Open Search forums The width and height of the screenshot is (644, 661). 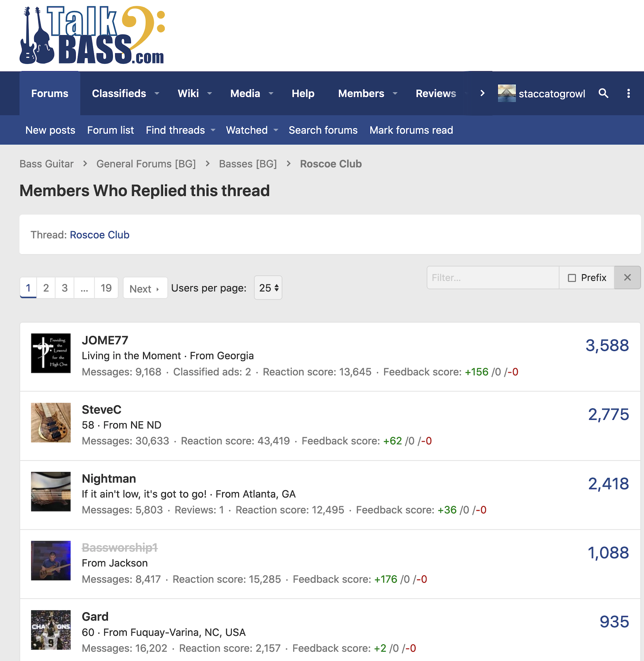coord(323,130)
